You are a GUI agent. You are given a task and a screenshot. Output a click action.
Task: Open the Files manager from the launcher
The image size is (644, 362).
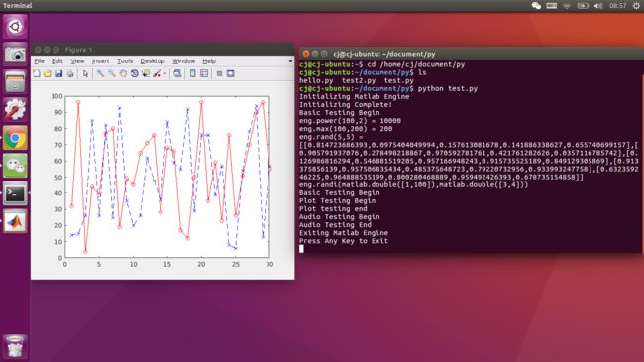(15, 82)
